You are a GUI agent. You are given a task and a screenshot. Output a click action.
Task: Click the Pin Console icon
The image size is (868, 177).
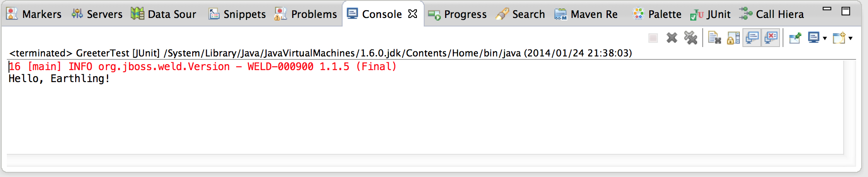(x=795, y=38)
